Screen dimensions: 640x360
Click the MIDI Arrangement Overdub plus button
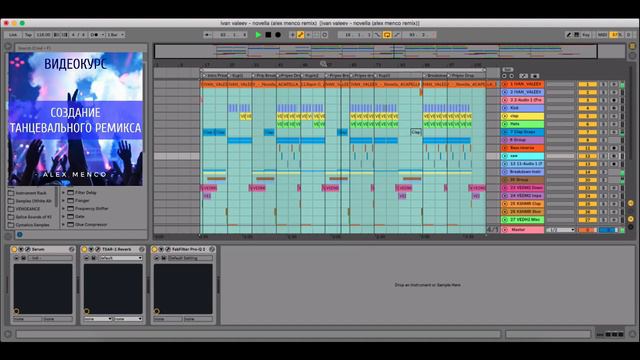click(x=292, y=35)
